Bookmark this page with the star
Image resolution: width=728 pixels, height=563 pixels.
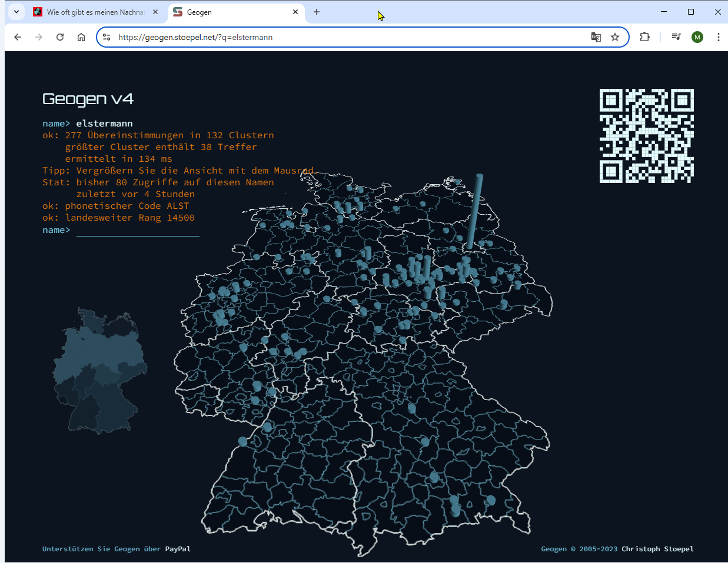[615, 37]
